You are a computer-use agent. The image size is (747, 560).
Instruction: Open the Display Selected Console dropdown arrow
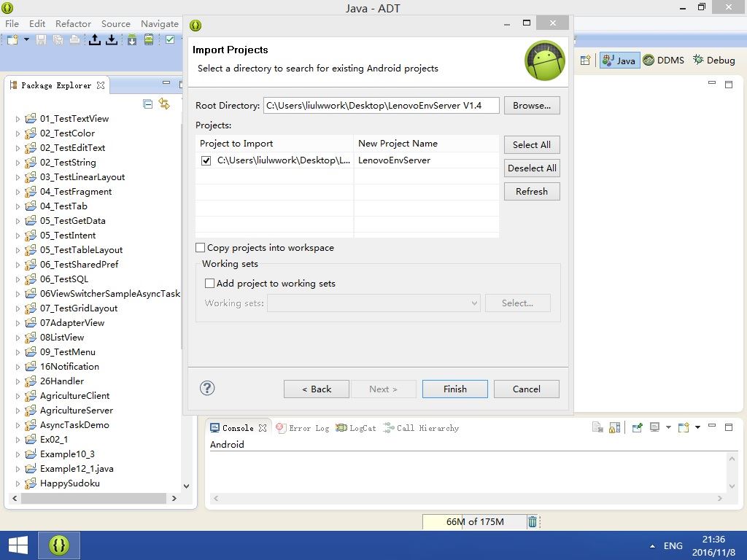pyautogui.click(x=668, y=427)
